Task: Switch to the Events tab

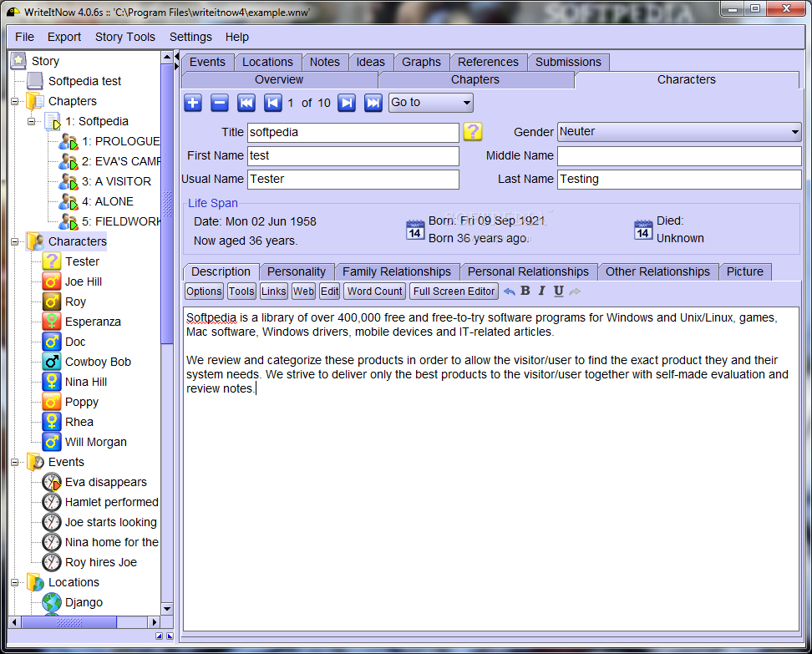Action: pos(208,62)
